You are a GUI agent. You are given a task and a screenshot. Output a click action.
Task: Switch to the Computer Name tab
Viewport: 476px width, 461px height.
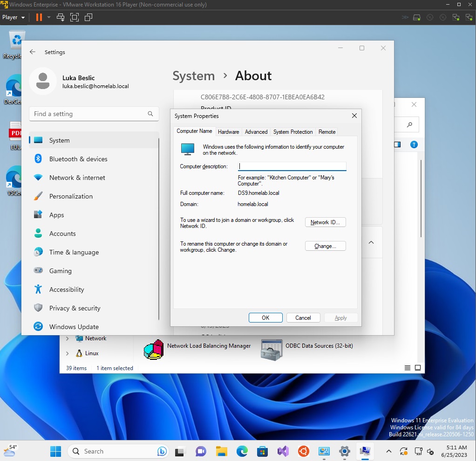tap(194, 131)
